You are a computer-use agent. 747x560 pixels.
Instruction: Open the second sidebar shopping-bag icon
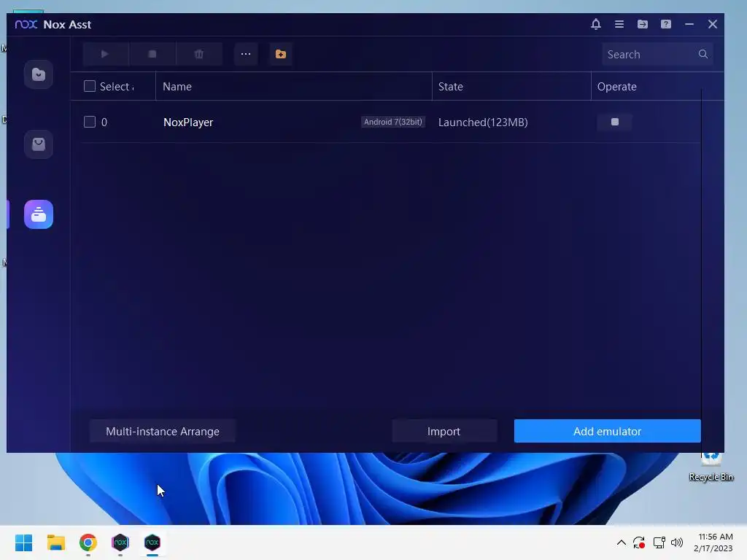[x=39, y=144]
